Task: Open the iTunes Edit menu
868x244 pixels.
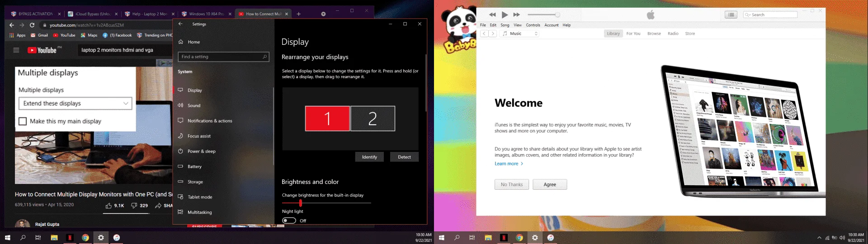Action: click(493, 25)
